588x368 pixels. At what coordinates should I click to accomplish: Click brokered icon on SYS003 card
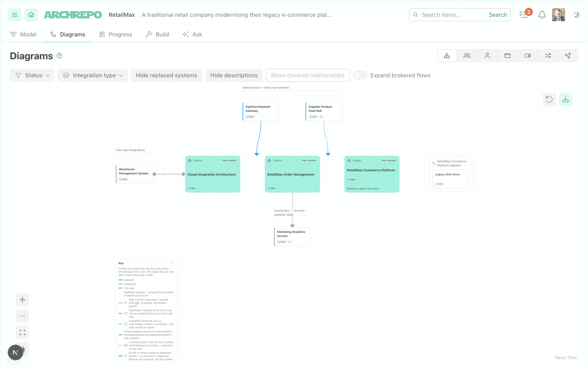tap(321, 117)
